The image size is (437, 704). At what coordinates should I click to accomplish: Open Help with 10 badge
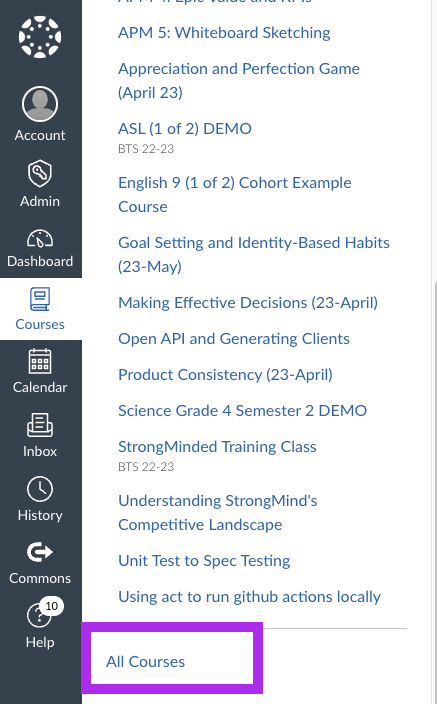tap(40, 615)
